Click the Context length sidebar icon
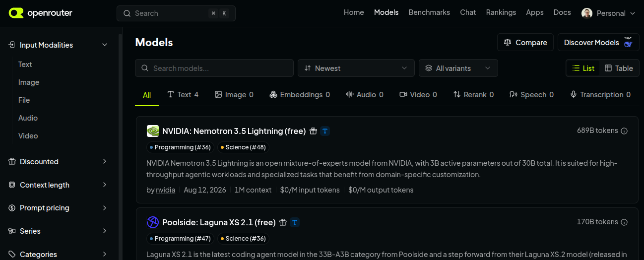The width and height of the screenshot is (644, 260). [12, 185]
